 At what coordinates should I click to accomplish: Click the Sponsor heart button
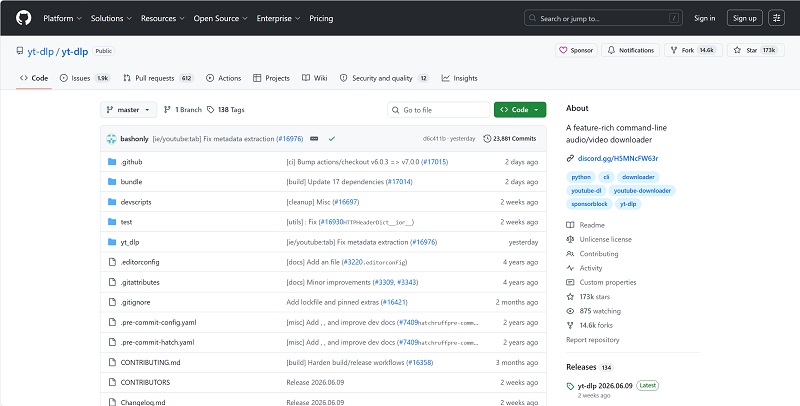point(577,50)
